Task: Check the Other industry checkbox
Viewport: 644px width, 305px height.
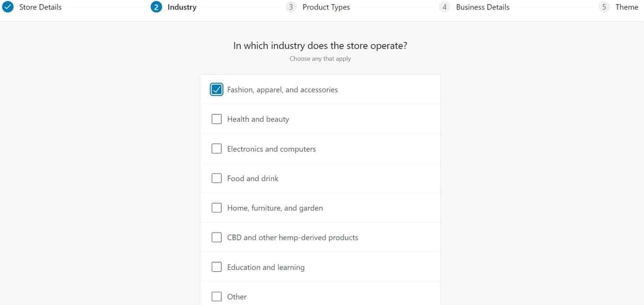Action: pyautogui.click(x=217, y=297)
